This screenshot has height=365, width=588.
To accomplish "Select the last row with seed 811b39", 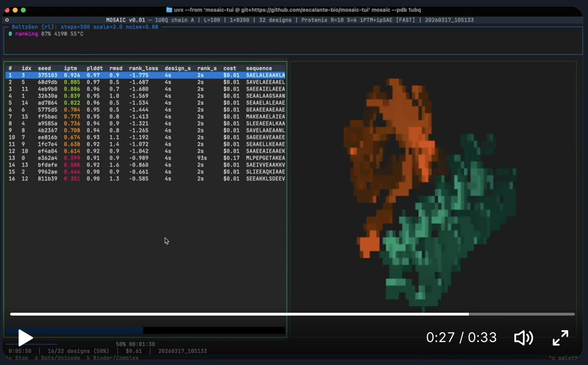I will 146,179.
